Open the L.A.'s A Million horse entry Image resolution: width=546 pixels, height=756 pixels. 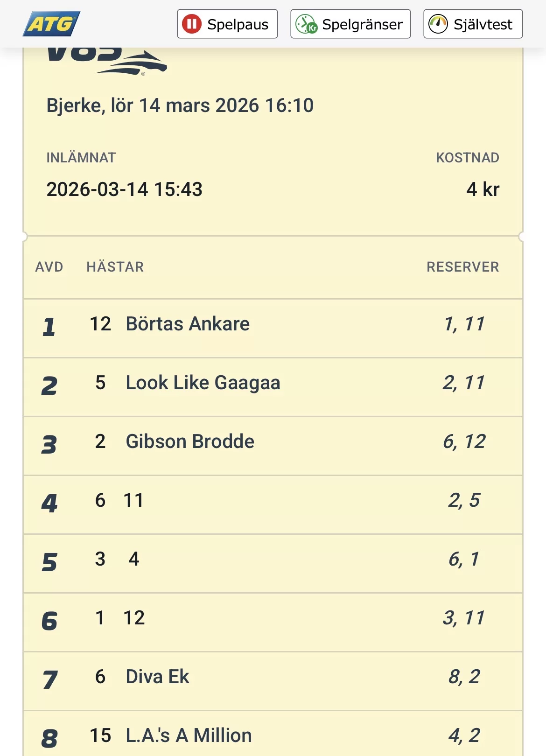[x=189, y=736]
